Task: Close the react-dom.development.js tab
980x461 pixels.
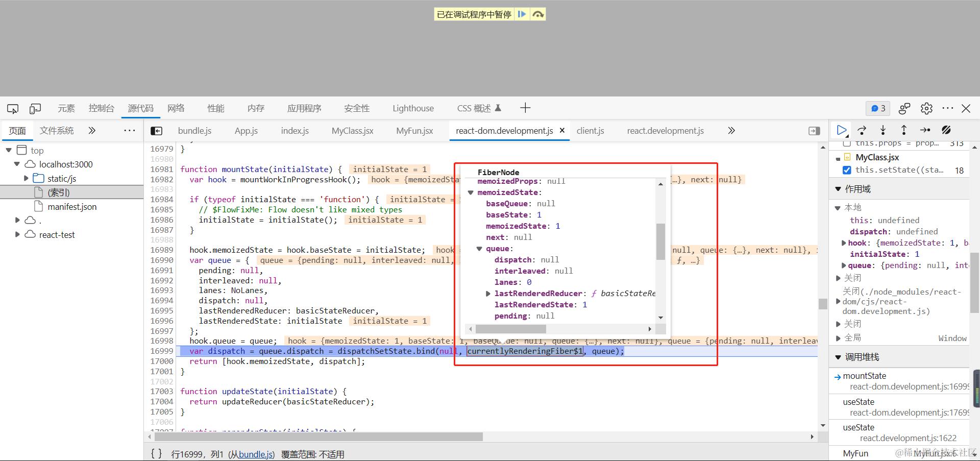Action: (x=562, y=131)
